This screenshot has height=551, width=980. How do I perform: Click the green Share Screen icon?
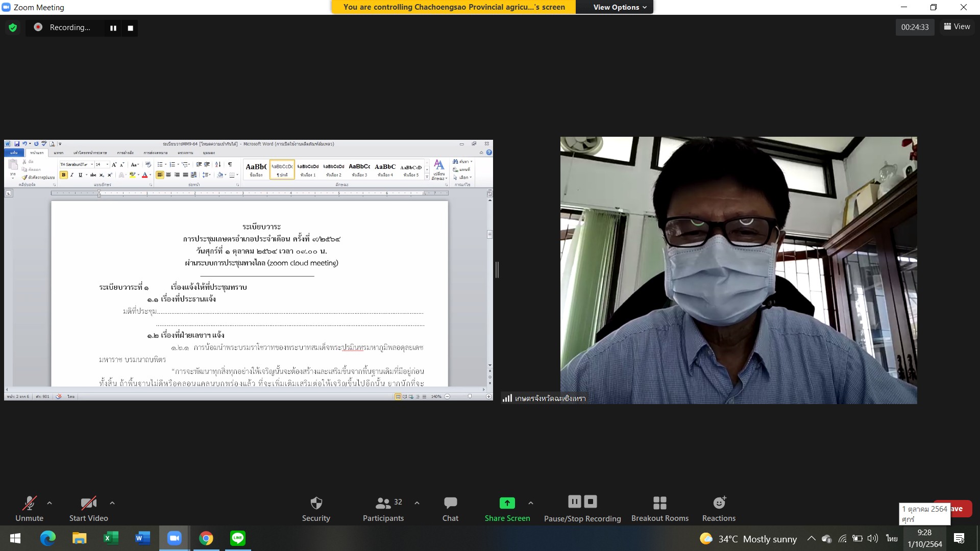(x=507, y=503)
